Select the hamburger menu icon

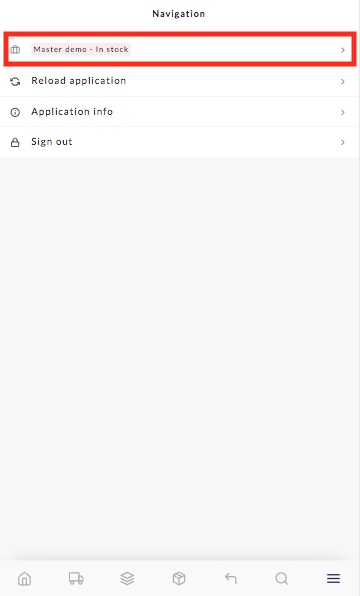[x=333, y=579]
